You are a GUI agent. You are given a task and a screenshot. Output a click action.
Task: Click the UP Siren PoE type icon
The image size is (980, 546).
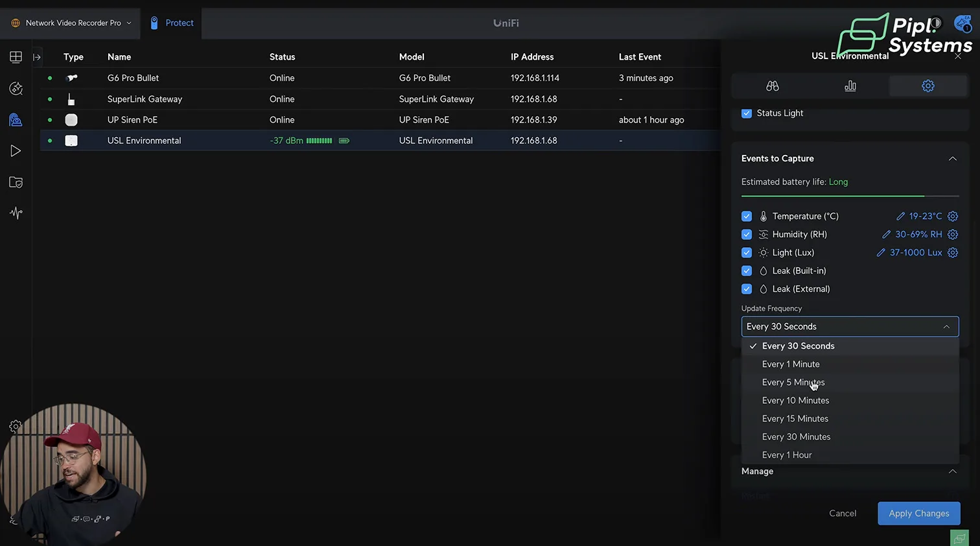[x=71, y=120]
